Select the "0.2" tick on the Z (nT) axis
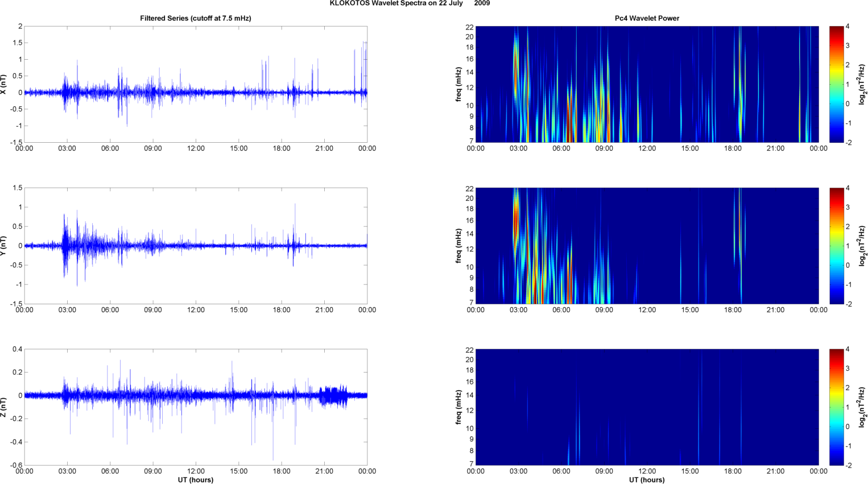The width and height of the screenshot is (868, 484). tap(17, 373)
